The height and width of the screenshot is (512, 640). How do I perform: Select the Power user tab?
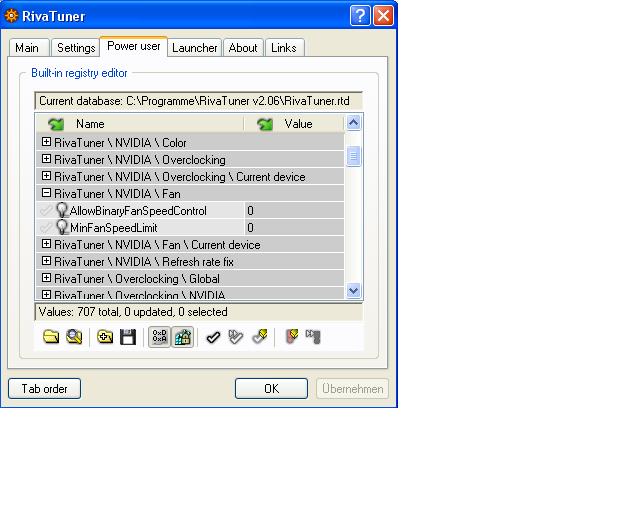click(134, 46)
